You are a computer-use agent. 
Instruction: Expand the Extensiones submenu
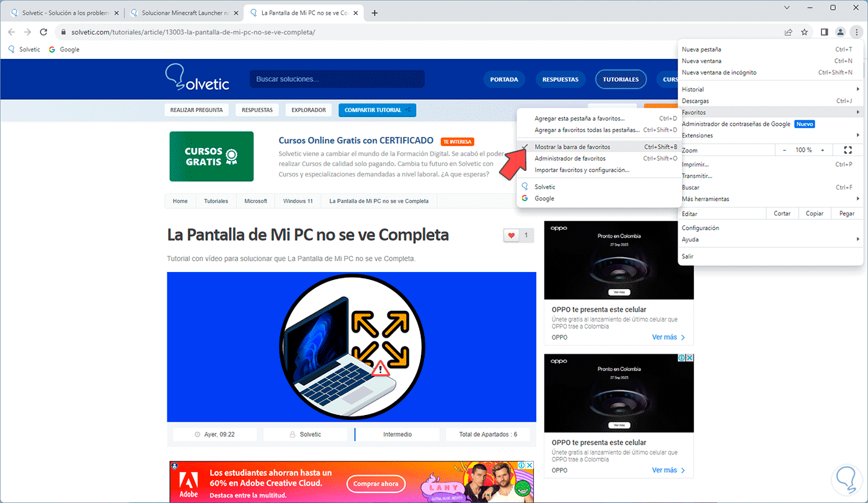coord(771,135)
